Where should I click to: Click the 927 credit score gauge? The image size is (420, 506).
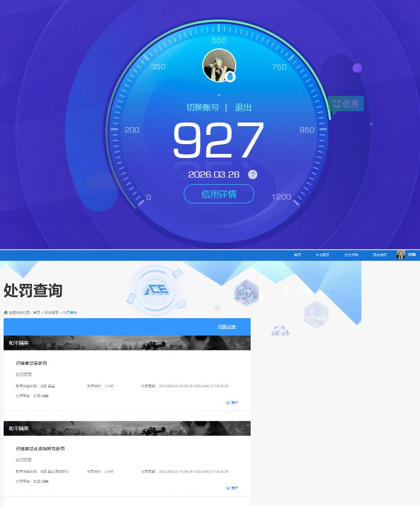[219, 139]
